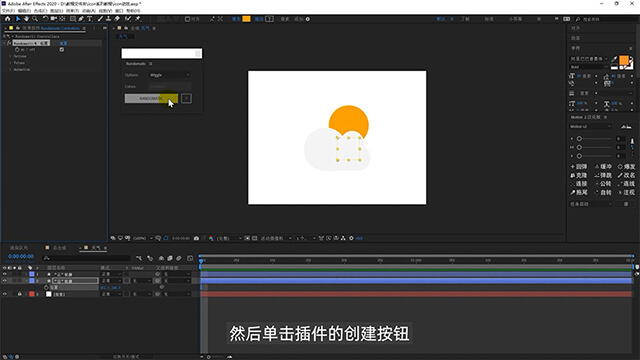Click the Motion 2 rename (改名) button

(x=626, y=175)
